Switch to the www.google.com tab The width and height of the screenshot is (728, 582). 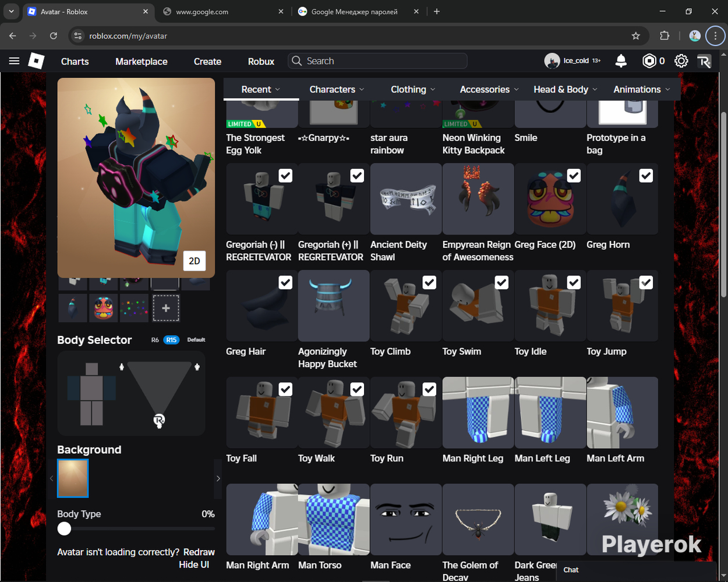[223, 12]
